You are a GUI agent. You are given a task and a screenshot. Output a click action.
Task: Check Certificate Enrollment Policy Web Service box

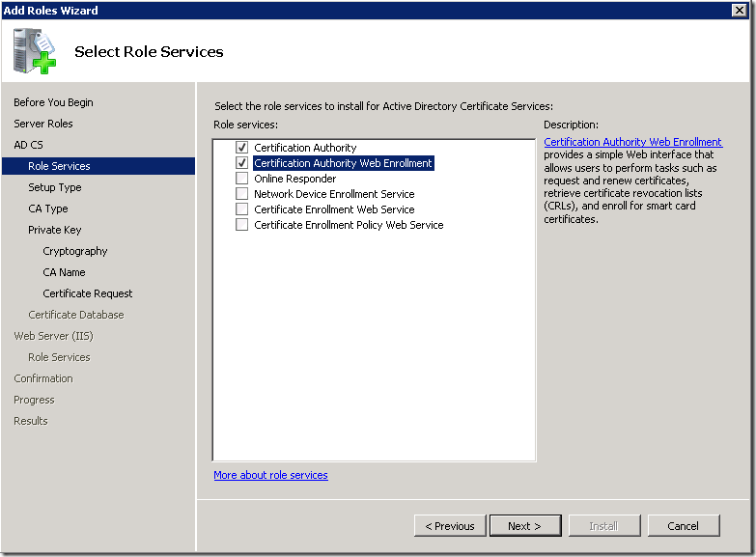click(241, 224)
